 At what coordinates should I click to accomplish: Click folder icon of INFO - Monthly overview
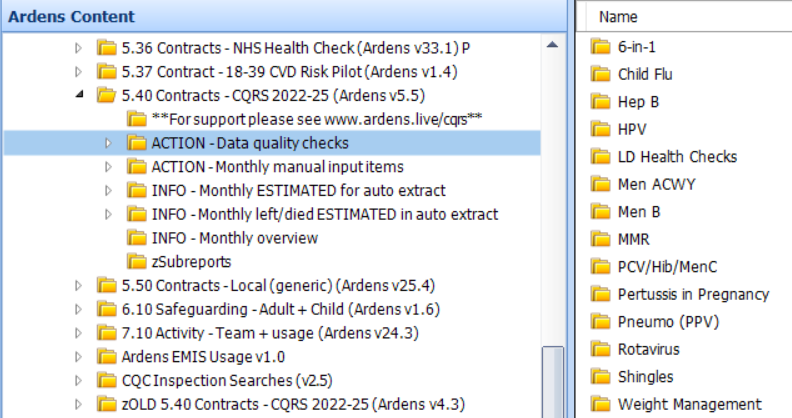136,238
